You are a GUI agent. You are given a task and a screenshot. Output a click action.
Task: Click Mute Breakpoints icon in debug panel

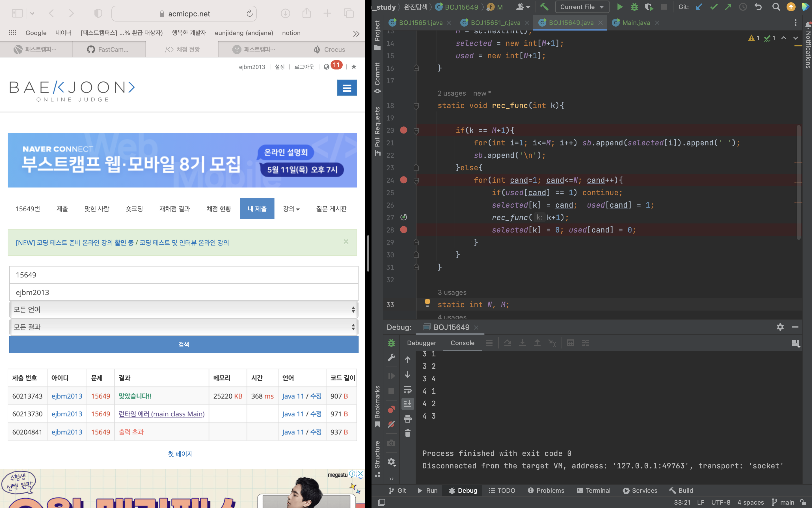(391, 424)
